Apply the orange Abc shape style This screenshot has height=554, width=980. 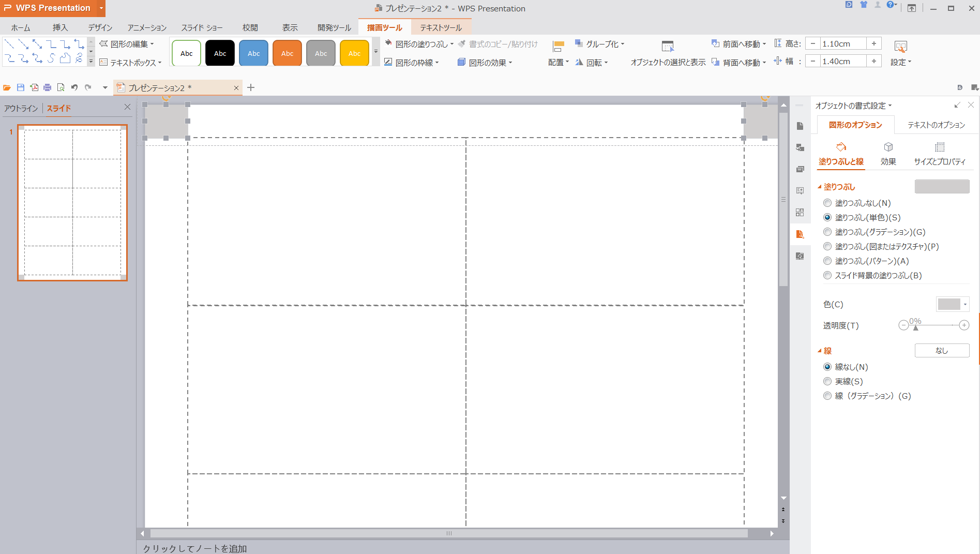pyautogui.click(x=287, y=53)
